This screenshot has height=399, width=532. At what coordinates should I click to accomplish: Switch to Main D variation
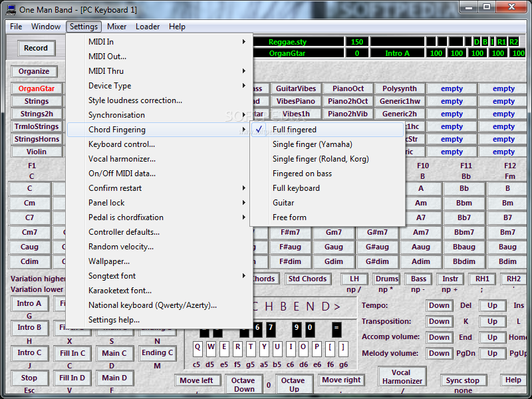pyautogui.click(x=114, y=378)
